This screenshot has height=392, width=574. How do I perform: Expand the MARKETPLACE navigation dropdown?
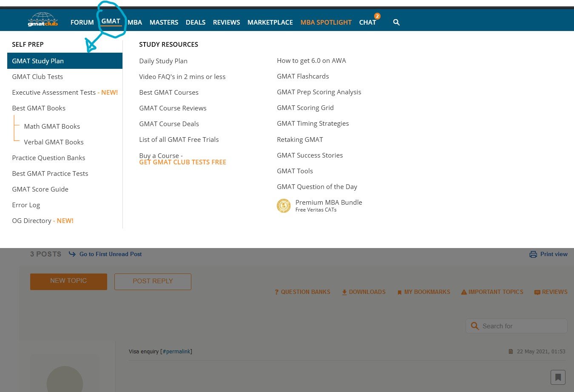pos(270,23)
